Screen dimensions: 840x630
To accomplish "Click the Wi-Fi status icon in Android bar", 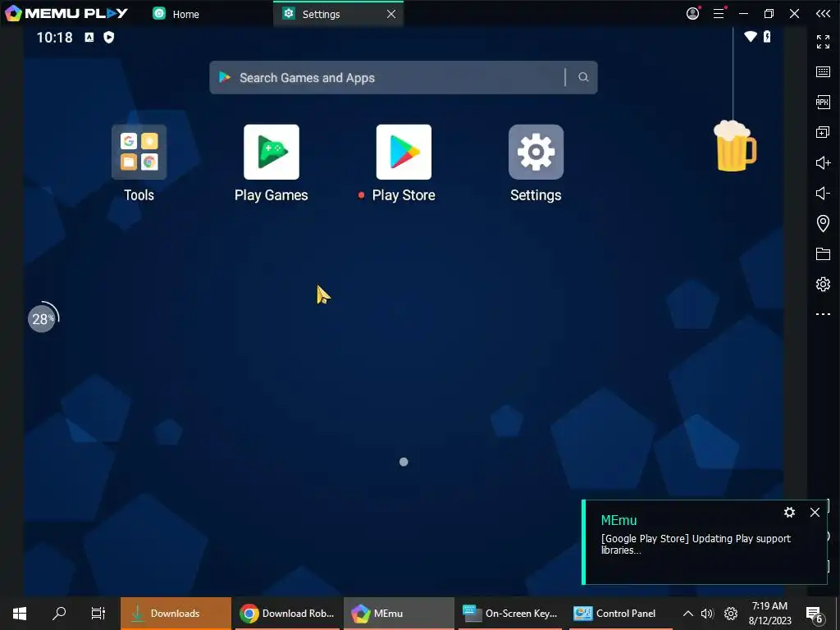I will (x=751, y=36).
